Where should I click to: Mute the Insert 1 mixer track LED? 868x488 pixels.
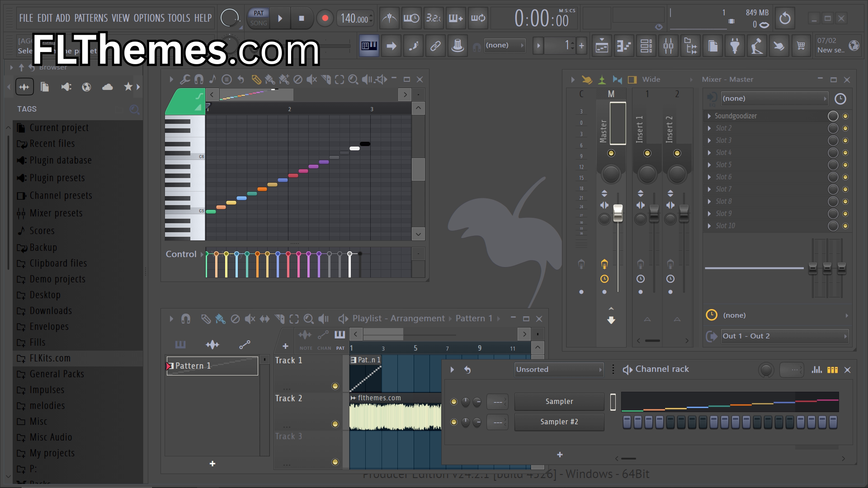pyautogui.click(x=647, y=153)
